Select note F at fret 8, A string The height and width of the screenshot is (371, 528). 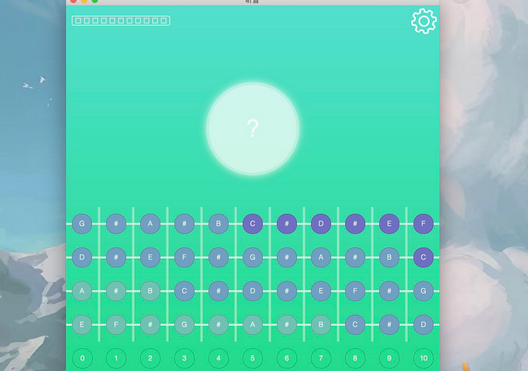coord(355,291)
